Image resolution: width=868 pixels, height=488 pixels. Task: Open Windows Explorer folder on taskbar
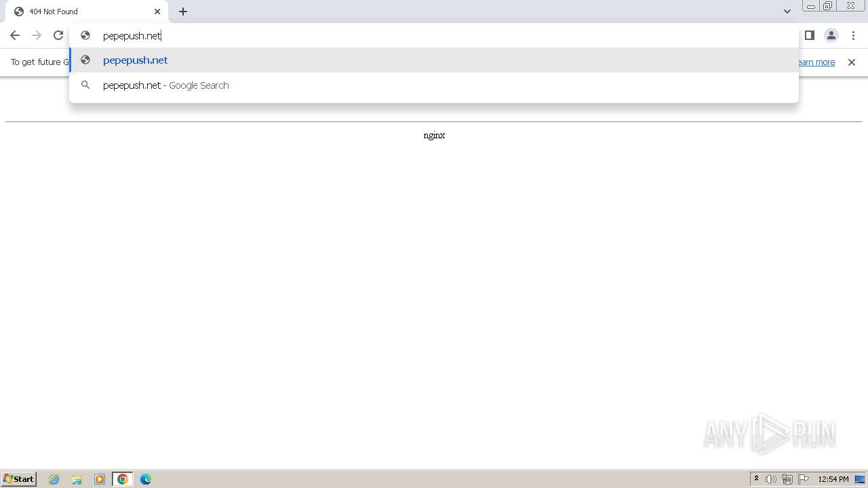(77, 479)
